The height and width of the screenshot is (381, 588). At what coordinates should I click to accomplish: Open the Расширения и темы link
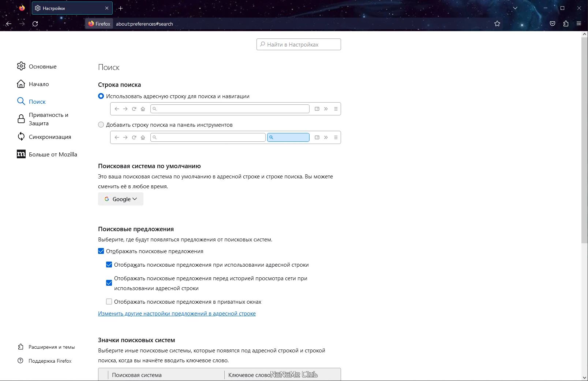click(x=52, y=347)
